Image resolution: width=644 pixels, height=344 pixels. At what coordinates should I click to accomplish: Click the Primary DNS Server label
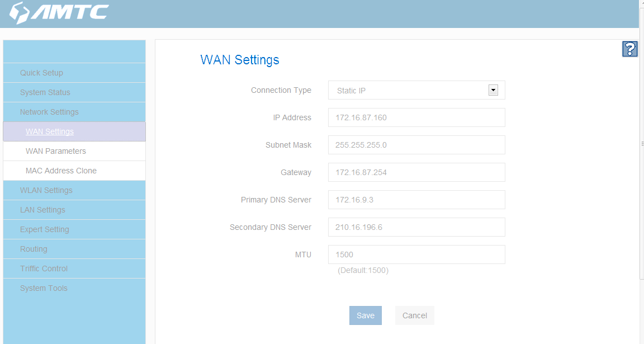(x=276, y=200)
